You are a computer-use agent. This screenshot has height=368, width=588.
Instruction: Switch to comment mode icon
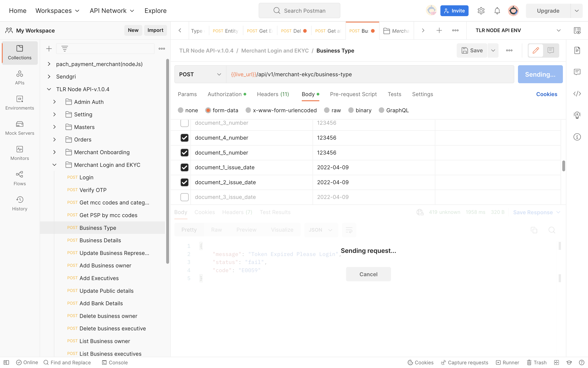coord(551,50)
